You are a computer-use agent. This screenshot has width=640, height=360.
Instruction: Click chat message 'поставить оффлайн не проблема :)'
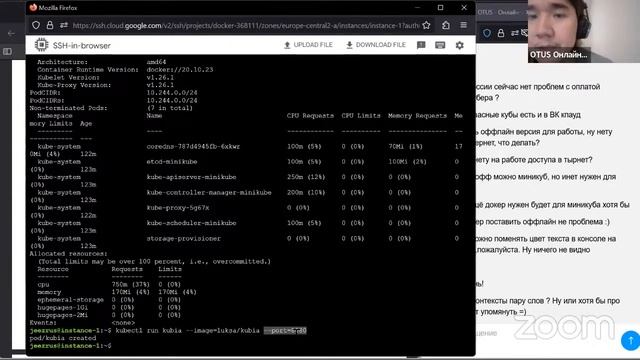point(543,222)
